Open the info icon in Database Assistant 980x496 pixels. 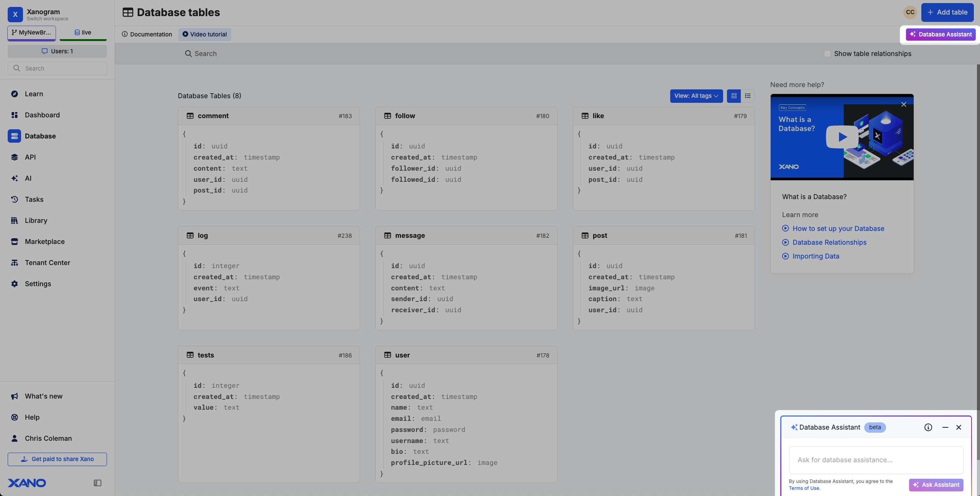(x=928, y=427)
